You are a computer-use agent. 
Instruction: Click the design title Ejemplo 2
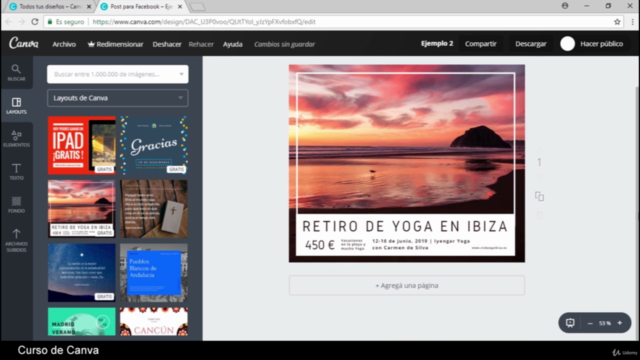pyautogui.click(x=437, y=43)
